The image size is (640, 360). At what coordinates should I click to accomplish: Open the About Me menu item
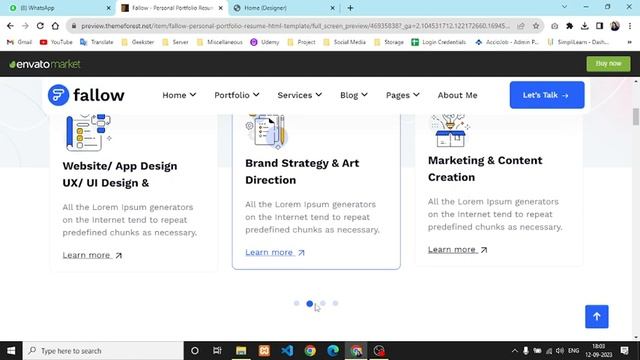(458, 95)
